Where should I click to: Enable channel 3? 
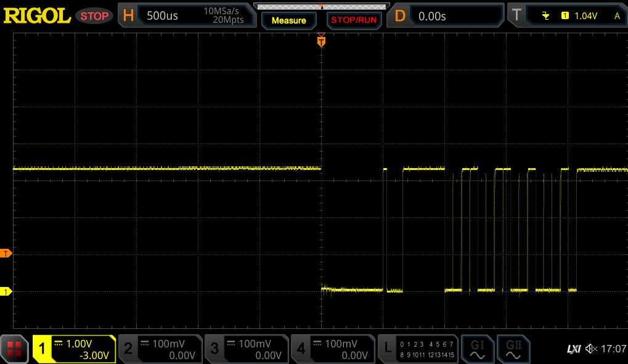coord(214,349)
